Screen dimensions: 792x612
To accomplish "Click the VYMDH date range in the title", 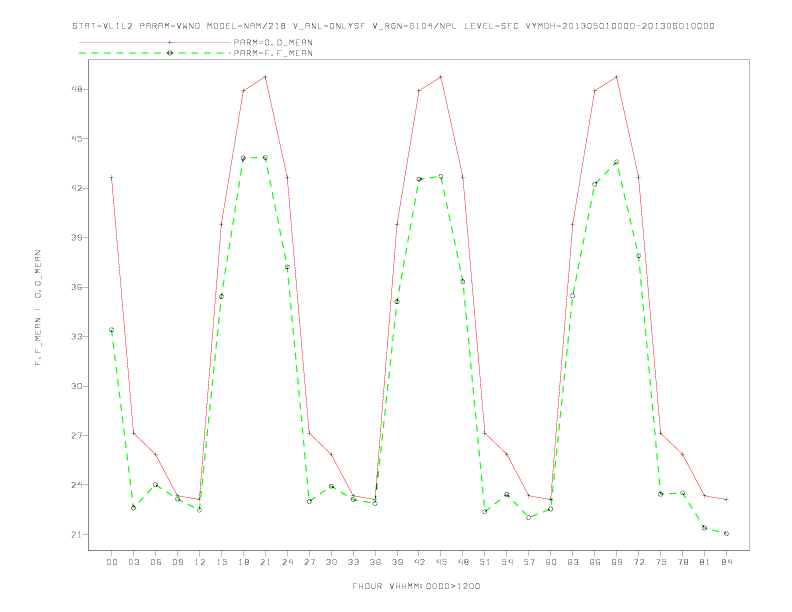I will coord(620,26).
